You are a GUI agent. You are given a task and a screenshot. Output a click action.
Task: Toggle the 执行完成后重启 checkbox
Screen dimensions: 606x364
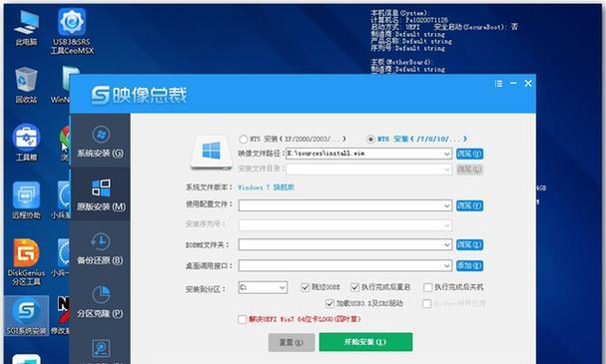[x=354, y=287]
